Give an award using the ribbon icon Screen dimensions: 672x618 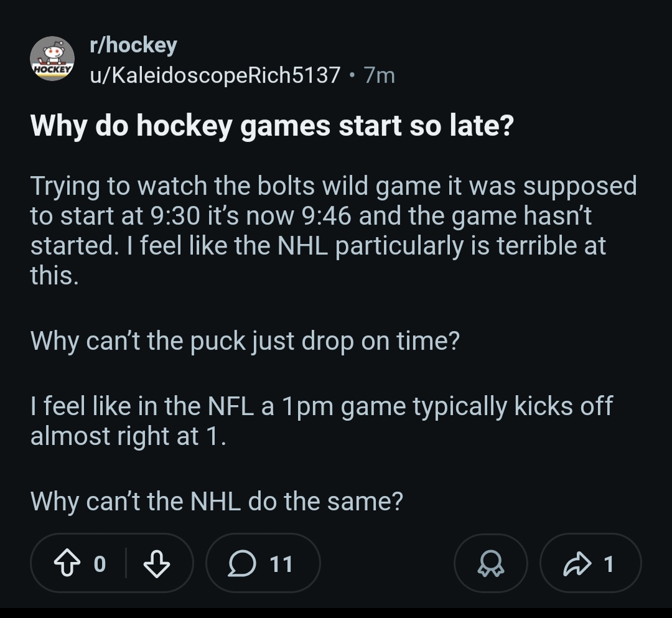tap(491, 563)
